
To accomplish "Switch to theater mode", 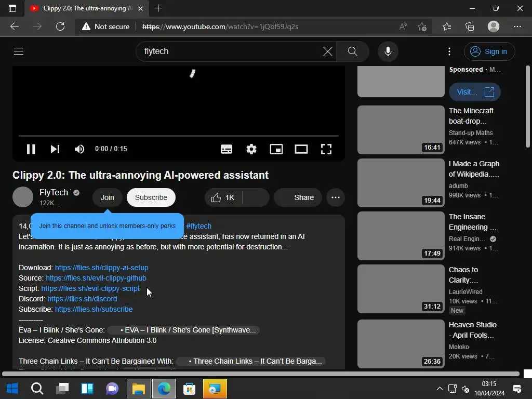I will click(301, 149).
